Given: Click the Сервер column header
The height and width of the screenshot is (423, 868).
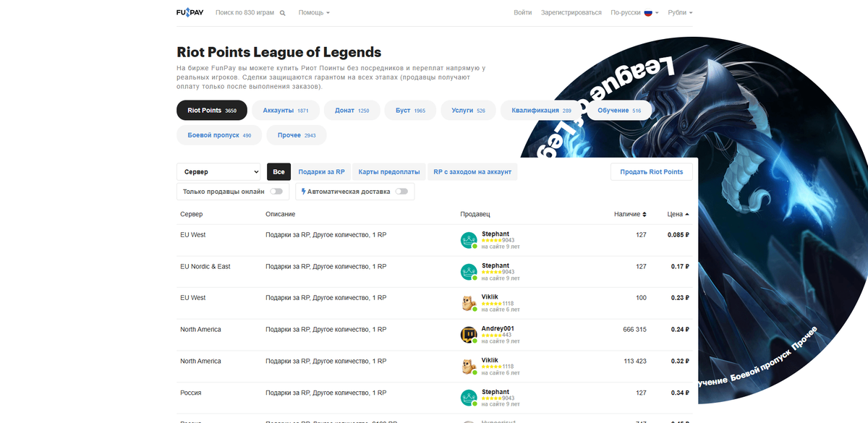Looking at the screenshot, I should point(192,215).
